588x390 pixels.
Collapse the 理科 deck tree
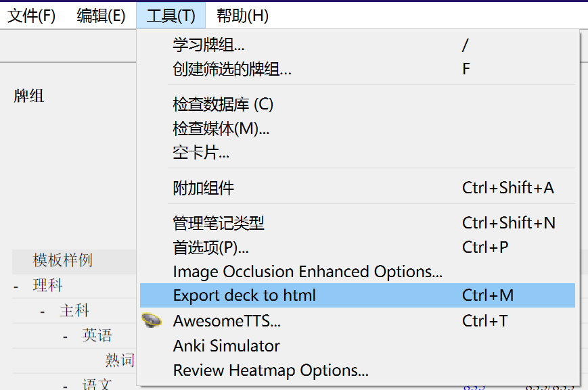[16, 287]
